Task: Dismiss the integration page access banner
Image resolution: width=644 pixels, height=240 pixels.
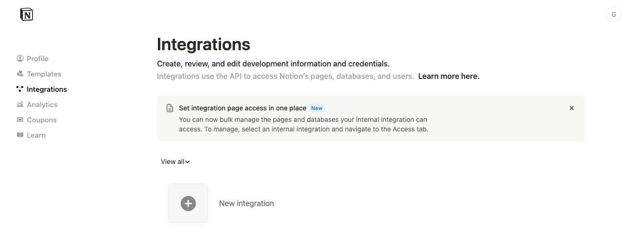Action: (571, 108)
